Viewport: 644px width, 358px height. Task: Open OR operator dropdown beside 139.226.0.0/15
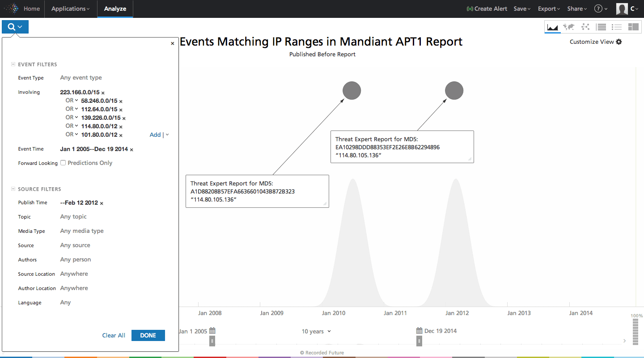72,118
